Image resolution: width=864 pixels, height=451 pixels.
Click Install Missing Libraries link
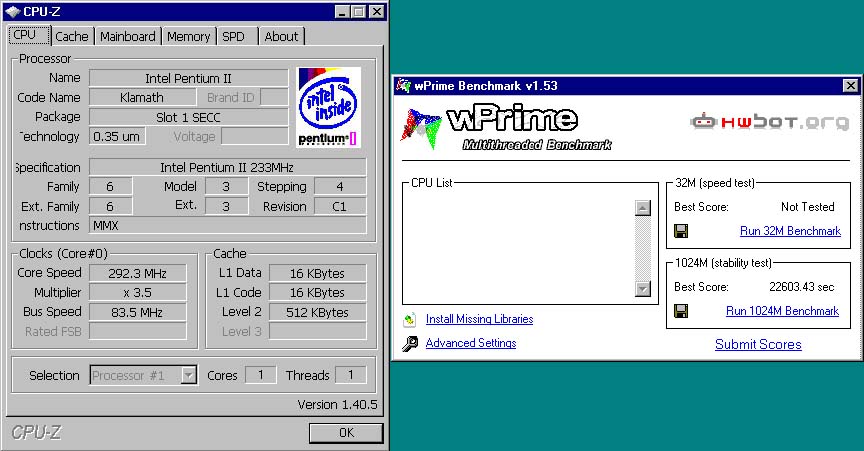point(479,319)
